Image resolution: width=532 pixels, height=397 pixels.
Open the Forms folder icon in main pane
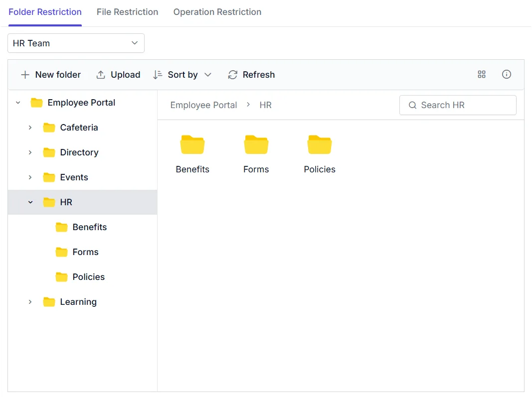pos(256,145)
